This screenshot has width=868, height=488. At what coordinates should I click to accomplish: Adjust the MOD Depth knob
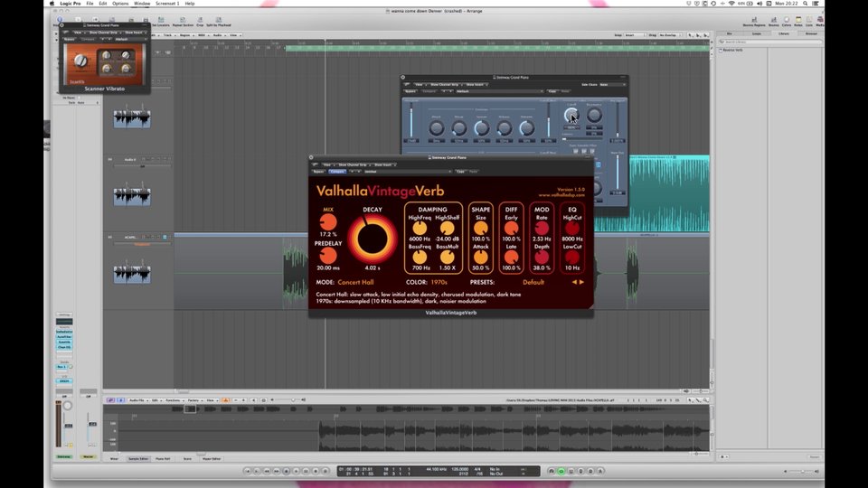click(x=542, y=258)
